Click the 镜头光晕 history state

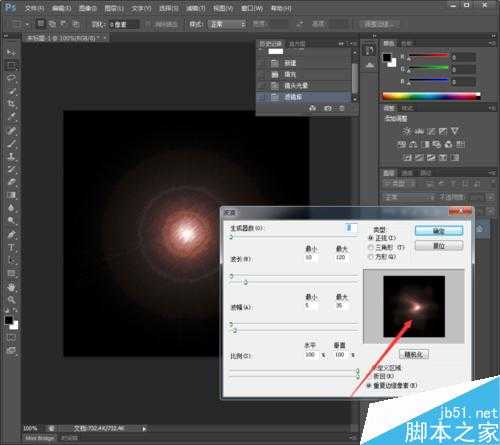click(304, 86)
